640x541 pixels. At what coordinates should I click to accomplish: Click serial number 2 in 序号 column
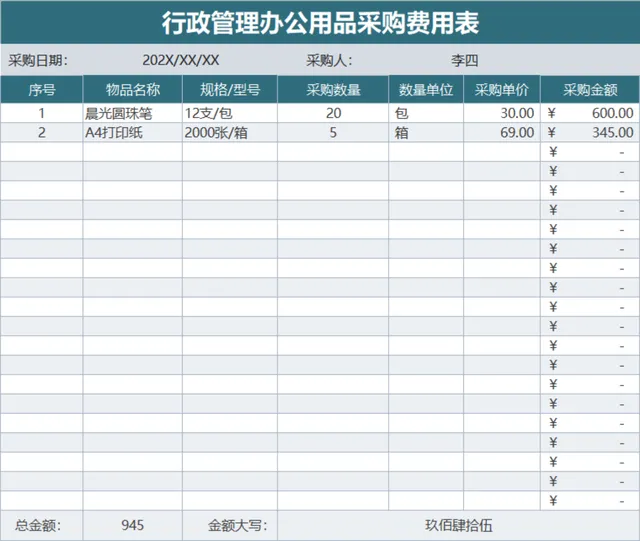(x=42, y=133)
